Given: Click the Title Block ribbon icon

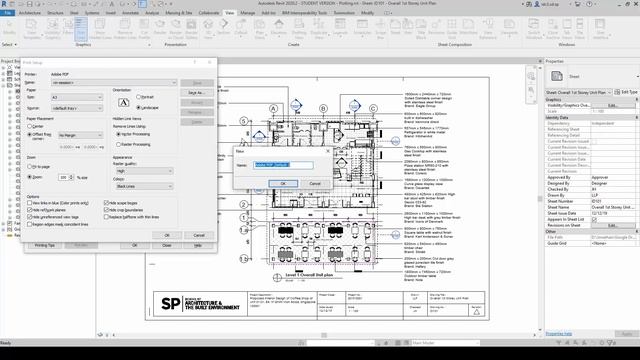Looking at the screenshot, I should (421, 29).
